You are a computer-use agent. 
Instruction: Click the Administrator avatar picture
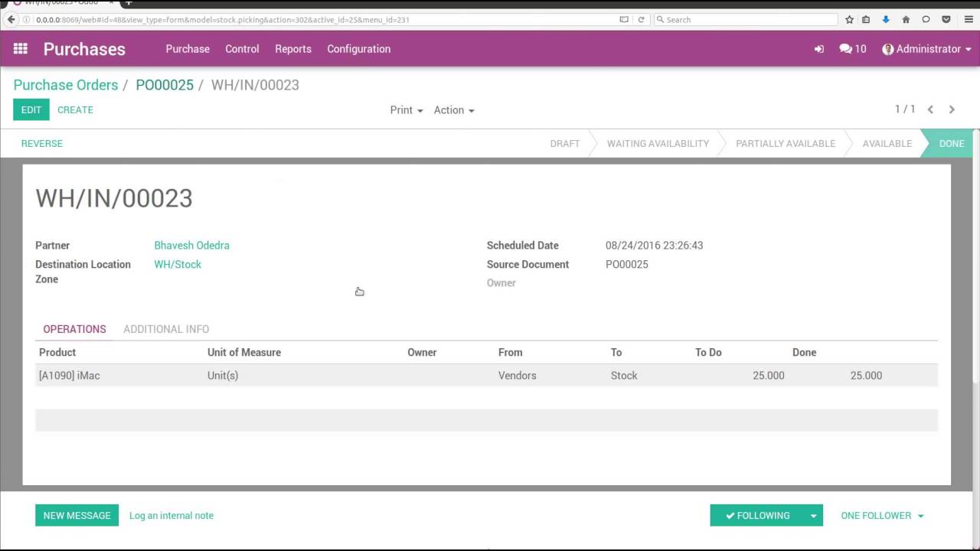pyautogui.click(x=888, y=49)
